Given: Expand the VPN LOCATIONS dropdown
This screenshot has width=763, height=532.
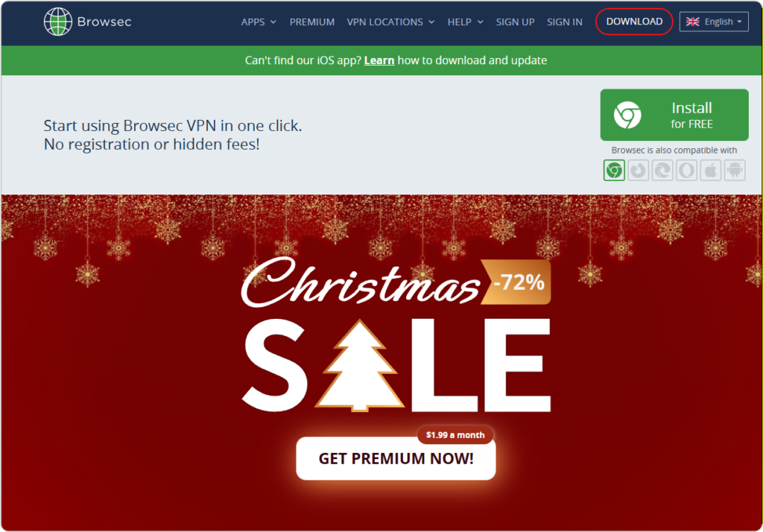Looking at the screenshot, I should (390, 22).
